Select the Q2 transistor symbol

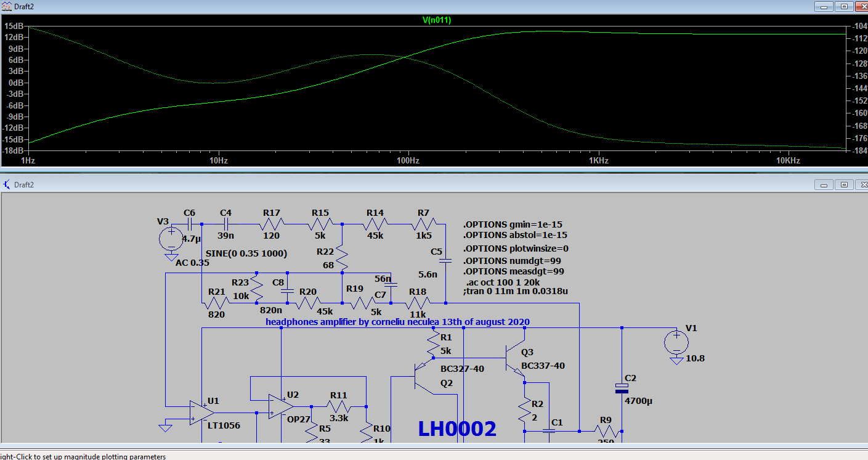(x=425, y=375)
